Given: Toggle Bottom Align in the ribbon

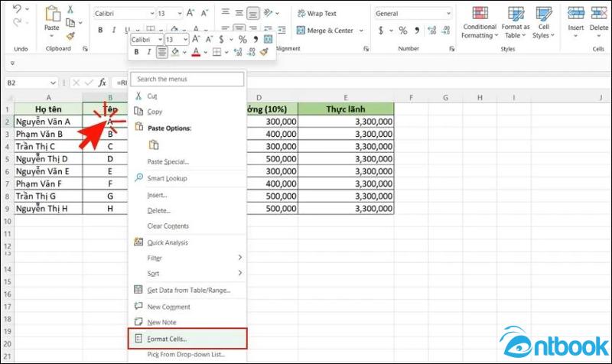Looking at the screenshot, I should click(x=253, y=14).
